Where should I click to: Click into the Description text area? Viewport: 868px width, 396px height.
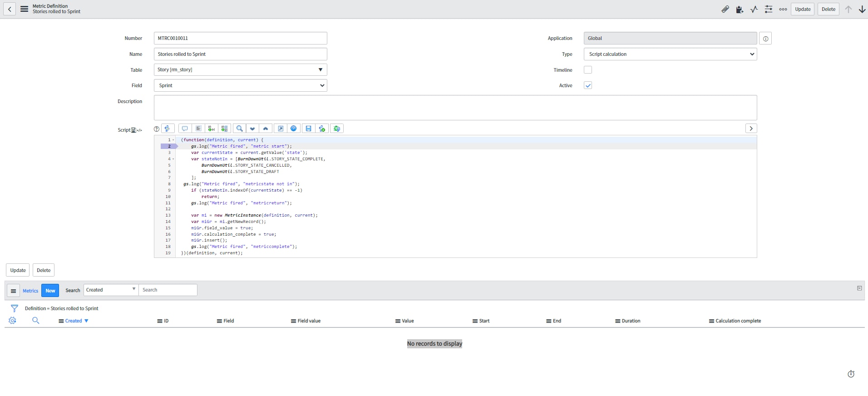click(455, 108)
